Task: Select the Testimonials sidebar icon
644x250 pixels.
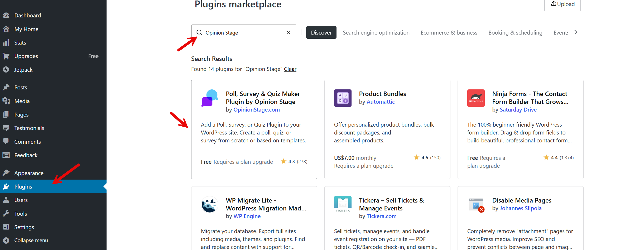Action: coord(6,128)
